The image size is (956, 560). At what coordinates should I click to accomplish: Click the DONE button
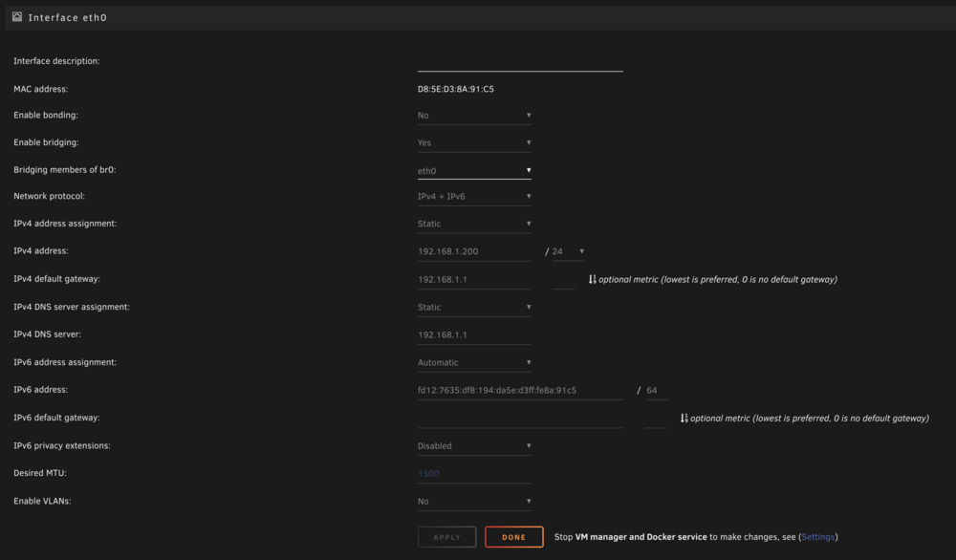coord(514,537)
